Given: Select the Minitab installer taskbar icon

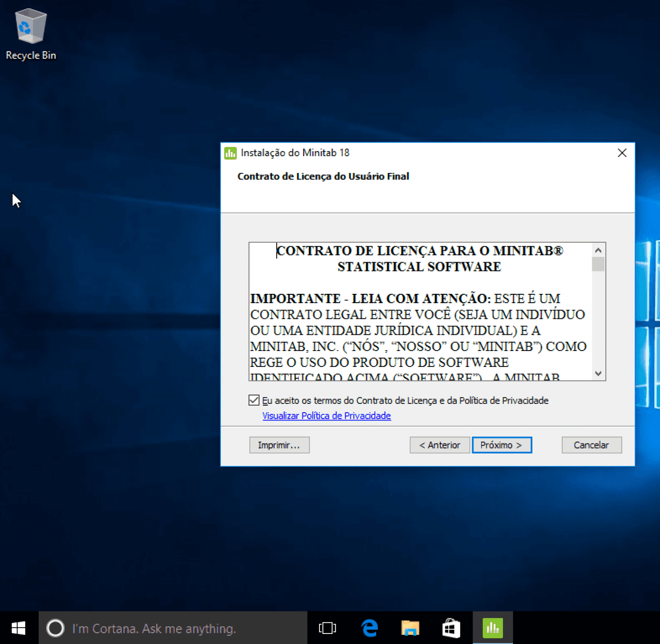Looking at the screenshot, I should 493,628.
